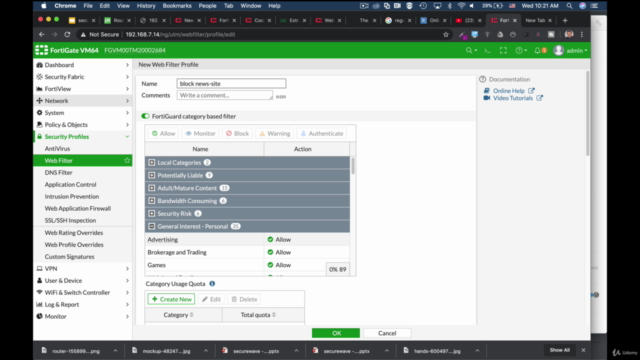Collapse the General Interest - Personal group

coord(152,226)
